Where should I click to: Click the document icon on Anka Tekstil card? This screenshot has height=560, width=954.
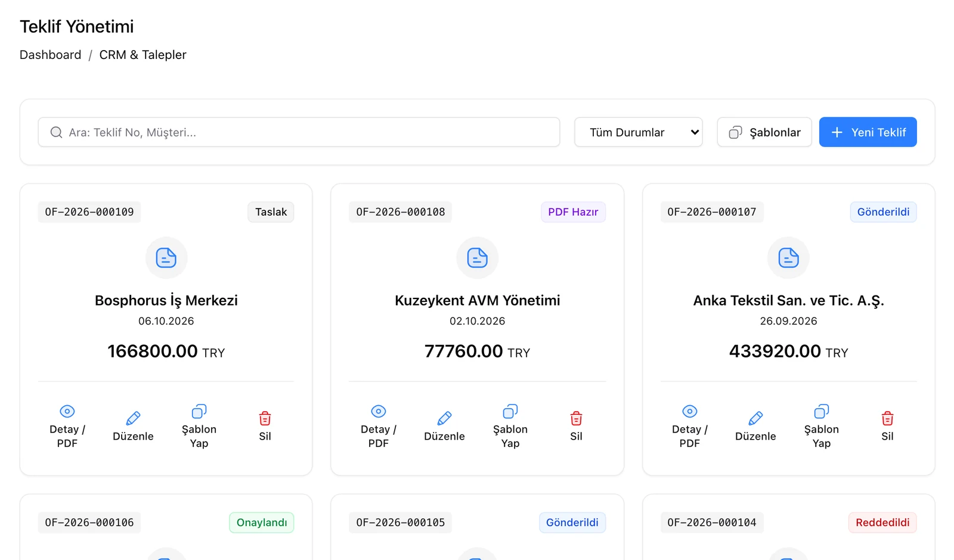click(x=789, y=258)
